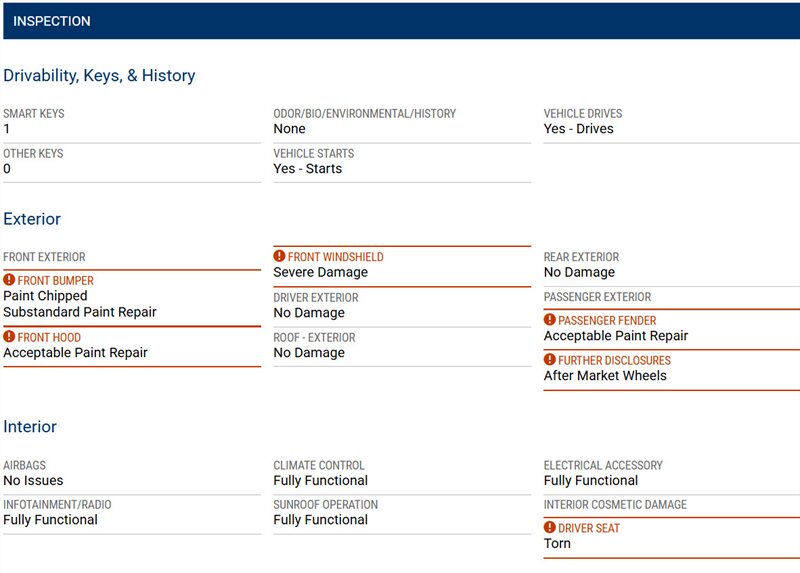Select the INSPECTION header tab

pyautogui.click(x=52, y=21)
